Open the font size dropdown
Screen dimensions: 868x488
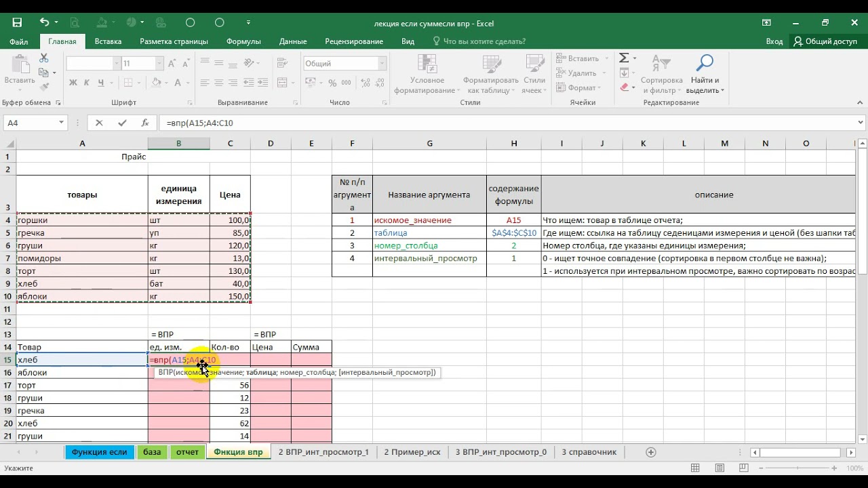click(x=159, y=63)
